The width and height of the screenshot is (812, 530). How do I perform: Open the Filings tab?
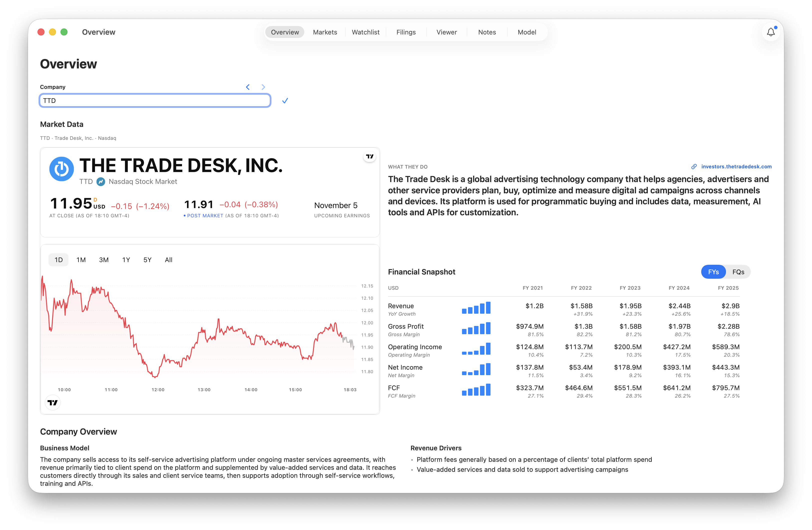[406, 32]
